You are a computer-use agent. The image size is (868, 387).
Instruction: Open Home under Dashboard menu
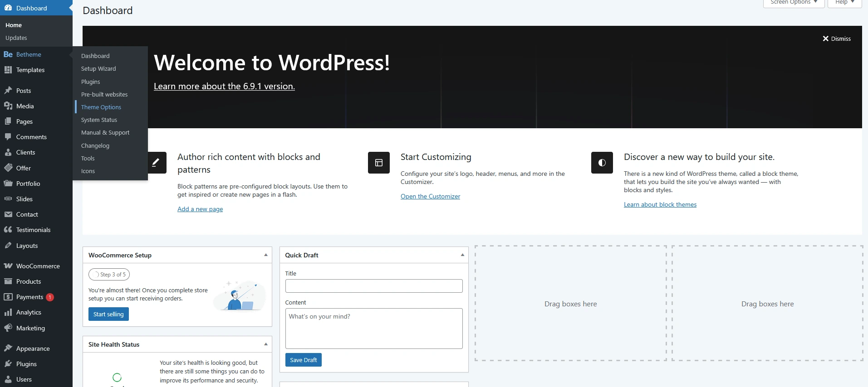pyautogui.click(x=14, y=25)
